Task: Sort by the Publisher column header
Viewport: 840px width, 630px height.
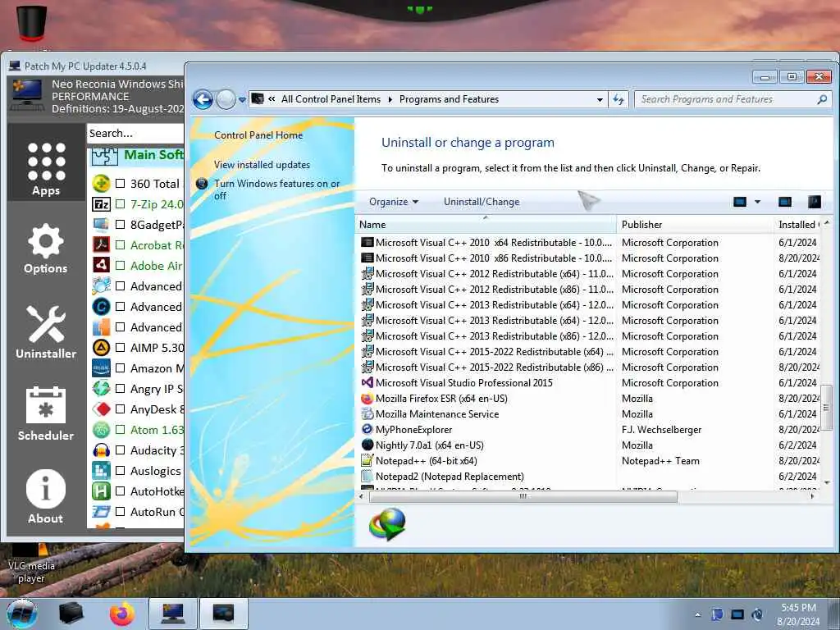Action: coord(695,225)
